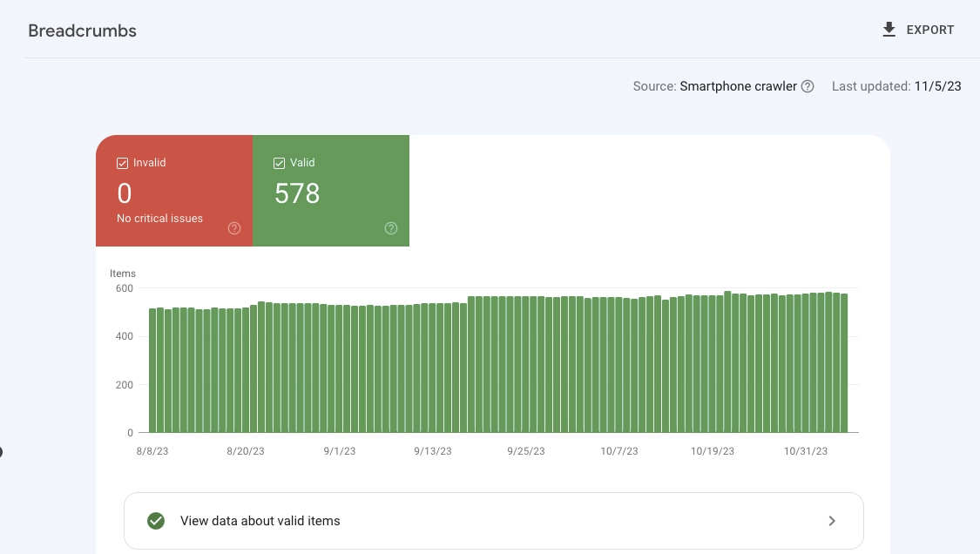Viewport: 980px width, 554px height.
Task: Click the Breadcrumbs report title
Action: [82, 30]
